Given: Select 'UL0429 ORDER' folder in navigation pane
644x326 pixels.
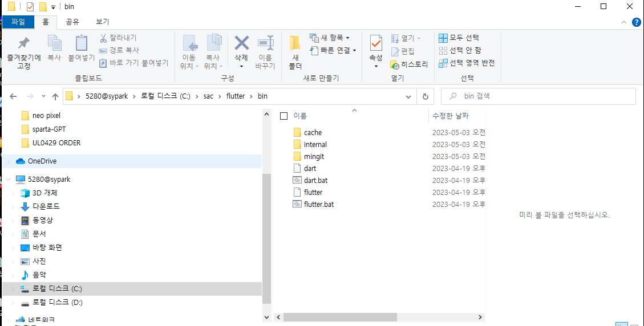Looking at the screenshot, I should pyautogui.click(x=56, y=143).
